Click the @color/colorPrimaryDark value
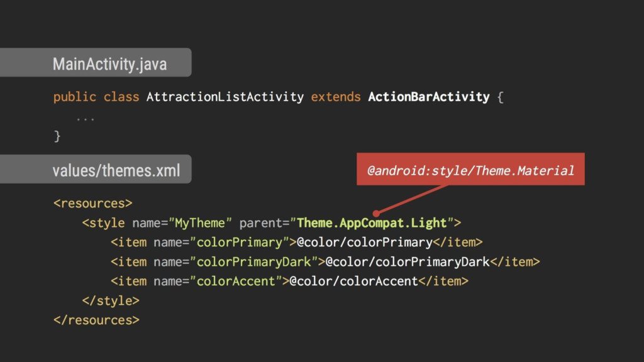This screenshot has width=644, height=362. [x=408, y=262]
